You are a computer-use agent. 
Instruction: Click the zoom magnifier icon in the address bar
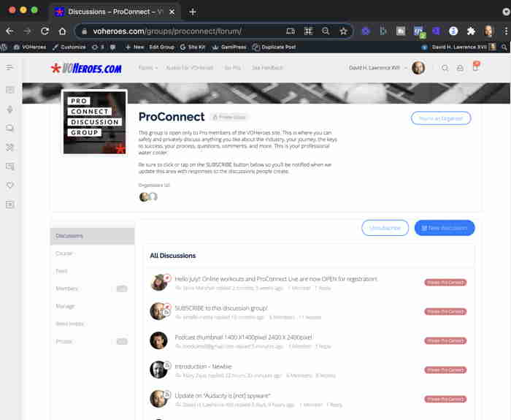(326, 31)
